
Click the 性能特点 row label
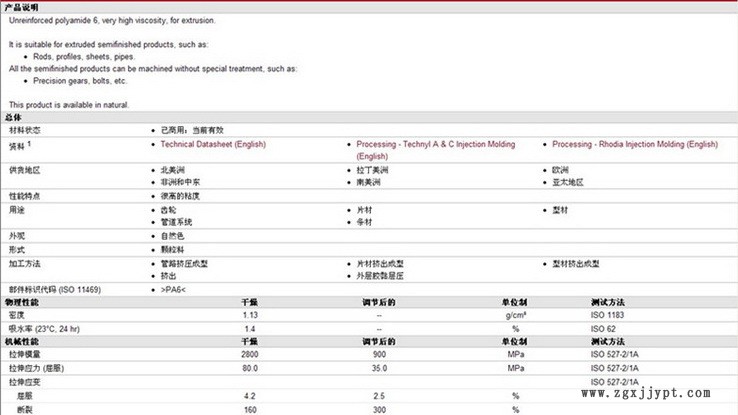pyautogui.click(x=24, y=196)
